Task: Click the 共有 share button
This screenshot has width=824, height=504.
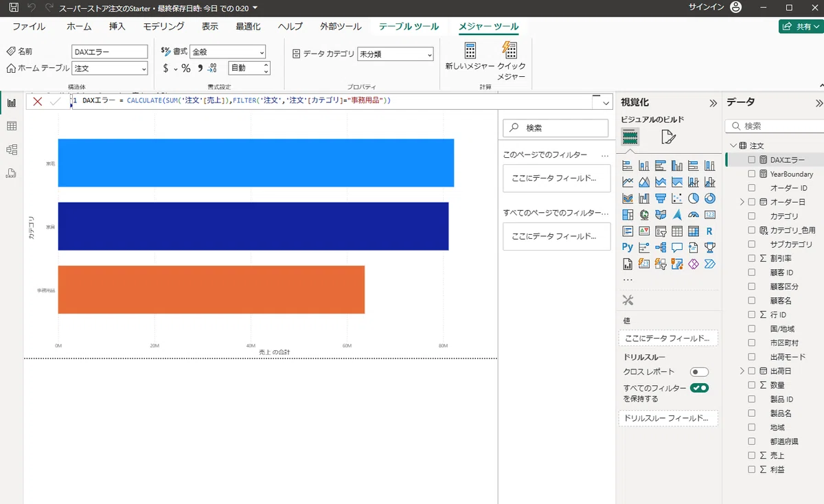Action: click(800, 27)
